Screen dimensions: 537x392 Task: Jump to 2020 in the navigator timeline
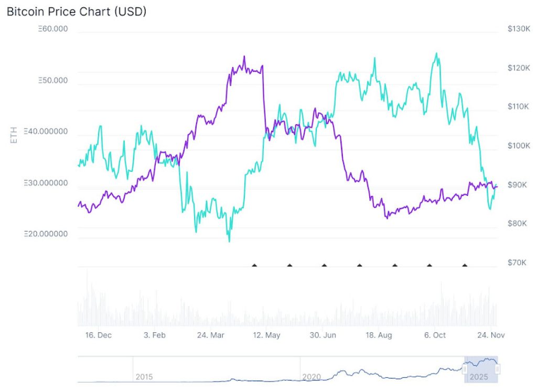coord(311,377)
